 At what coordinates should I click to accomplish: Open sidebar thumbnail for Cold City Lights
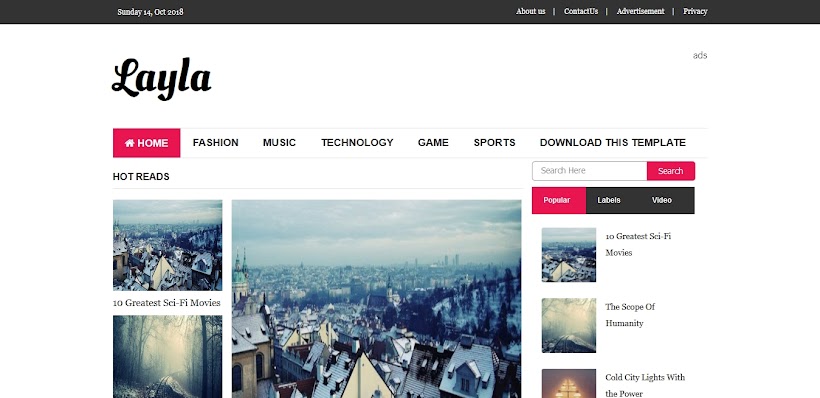tap(568, 383)
